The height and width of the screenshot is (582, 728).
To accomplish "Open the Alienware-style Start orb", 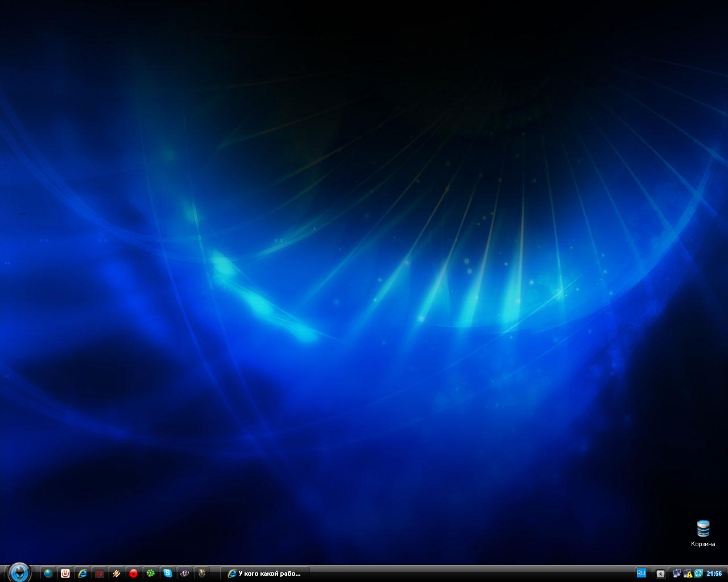I will click(x=19, y=572).
